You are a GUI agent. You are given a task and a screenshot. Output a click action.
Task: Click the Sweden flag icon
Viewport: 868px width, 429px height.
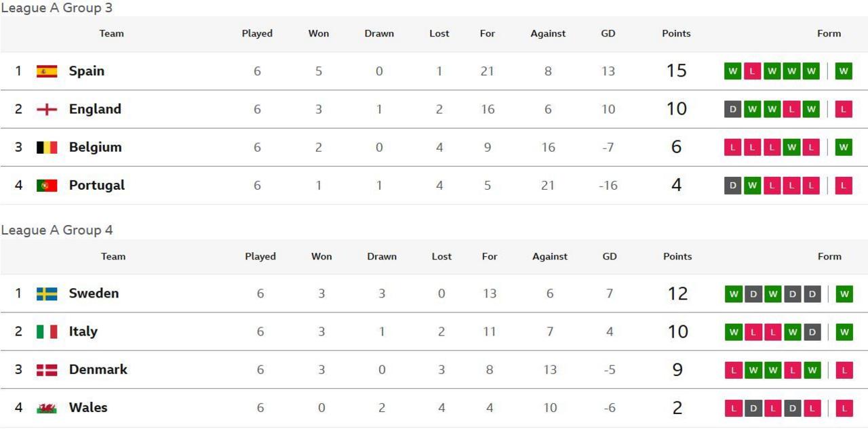coord(47,293)
